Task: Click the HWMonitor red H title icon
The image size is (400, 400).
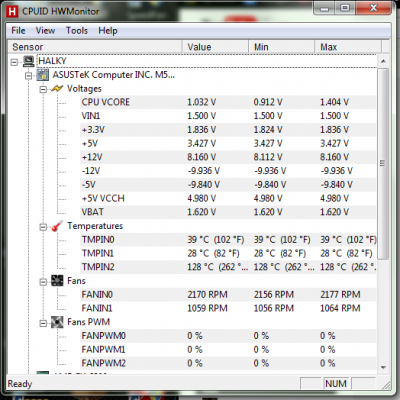Action: coord(12,11)
